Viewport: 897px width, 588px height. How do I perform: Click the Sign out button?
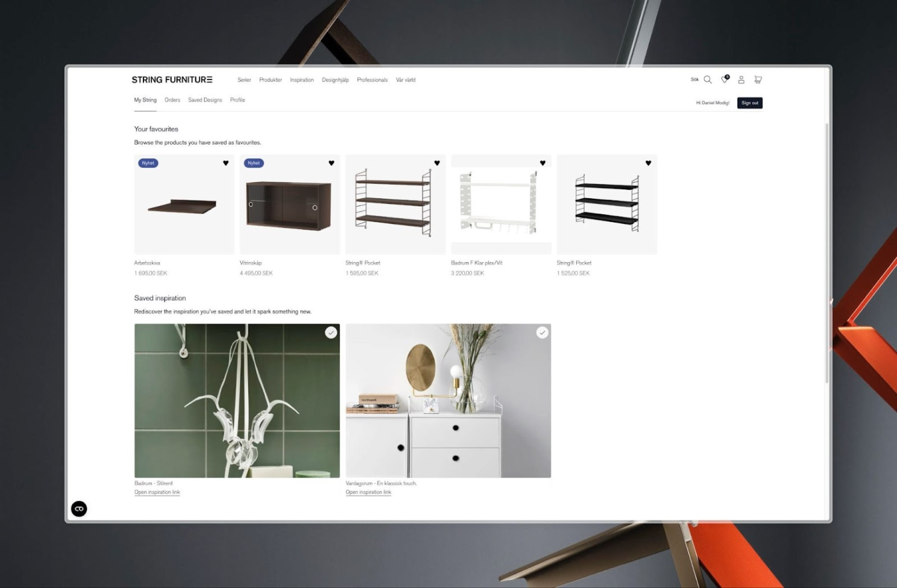[x=749, y=103]
